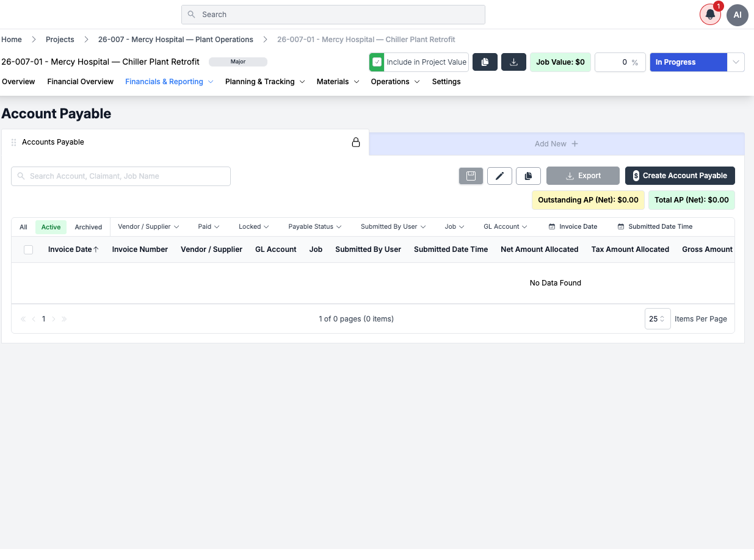The height and width of the screenshot is (560, 754).
Task: Open the In Progress status dropdown arrow
Action: pos(736,62)
